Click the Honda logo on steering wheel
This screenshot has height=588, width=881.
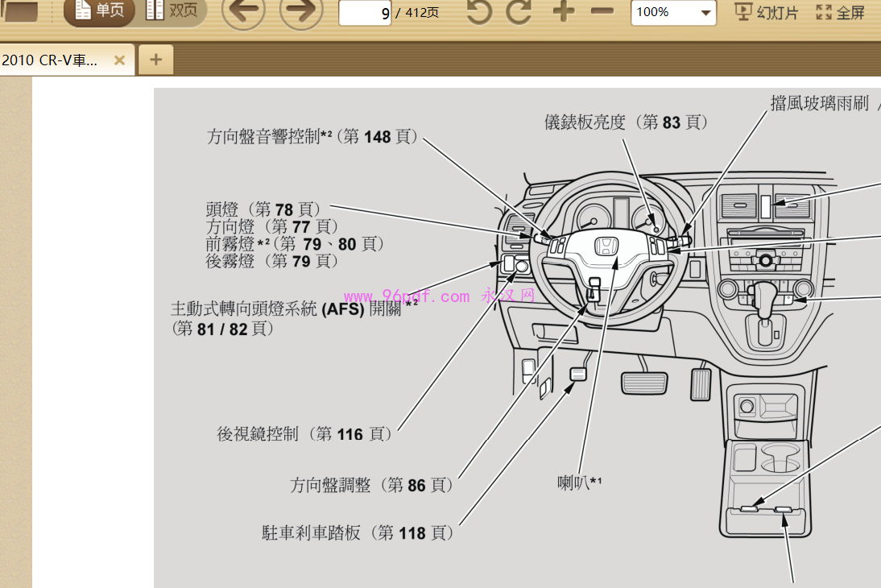[x=606, y=246]
